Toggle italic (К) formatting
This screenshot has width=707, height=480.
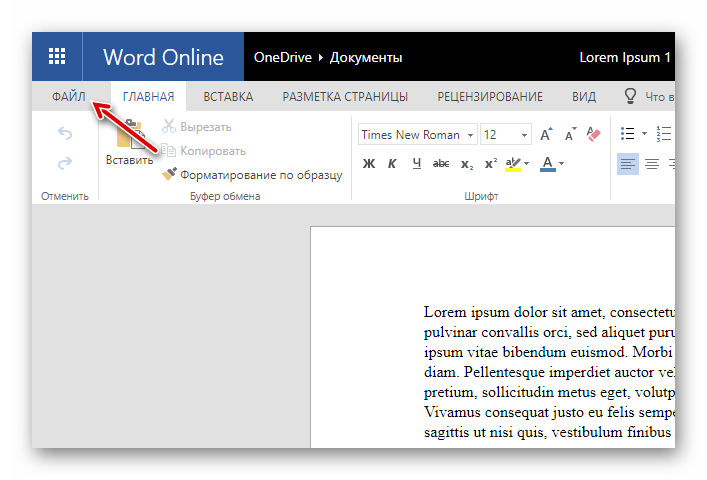[x=391, y=164]
